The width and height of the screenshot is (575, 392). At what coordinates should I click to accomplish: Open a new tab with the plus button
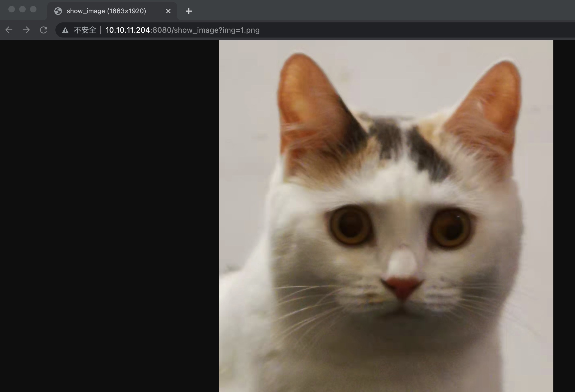pyautogui.click(x=189, y=11)
